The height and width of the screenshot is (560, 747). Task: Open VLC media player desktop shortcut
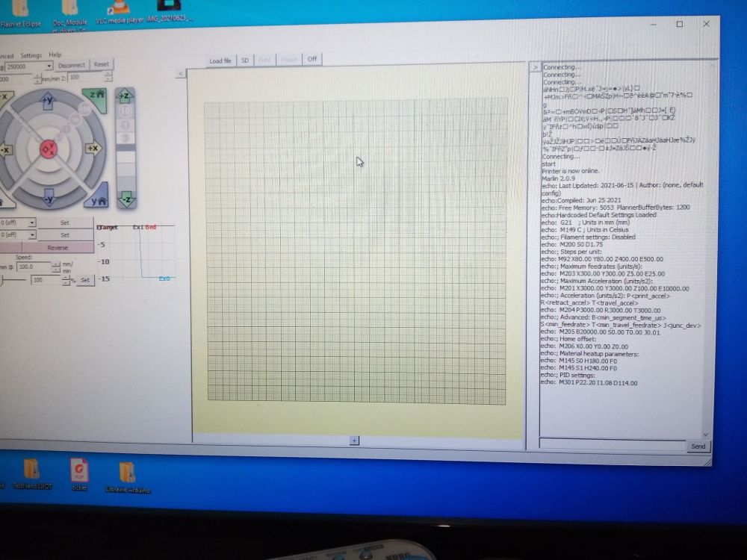(119, 13)
